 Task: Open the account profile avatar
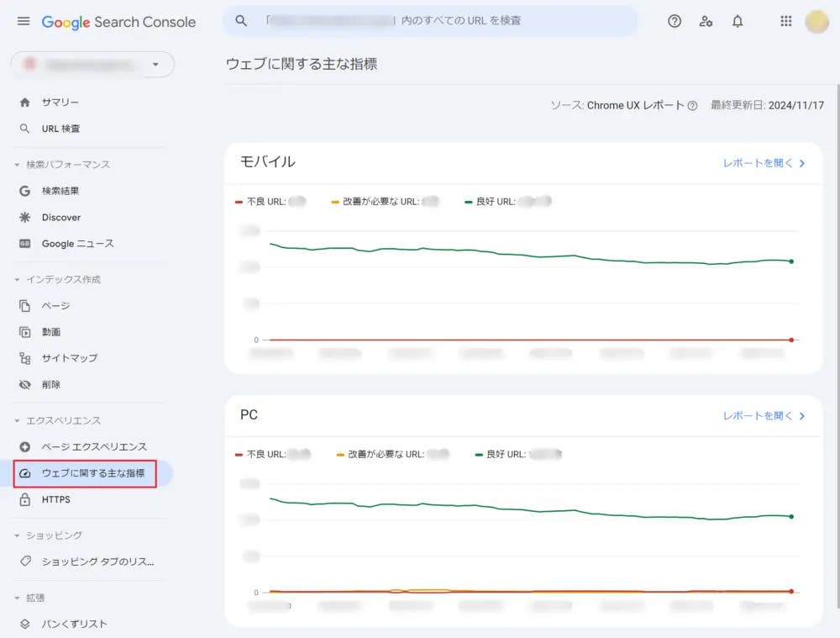pos(817,22)
